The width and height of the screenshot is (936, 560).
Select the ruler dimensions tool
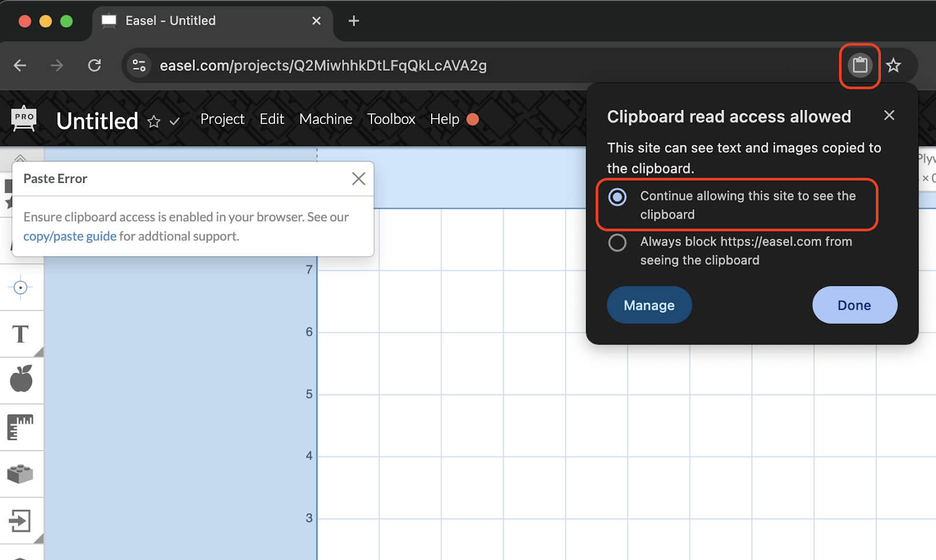tap(20, 427)
